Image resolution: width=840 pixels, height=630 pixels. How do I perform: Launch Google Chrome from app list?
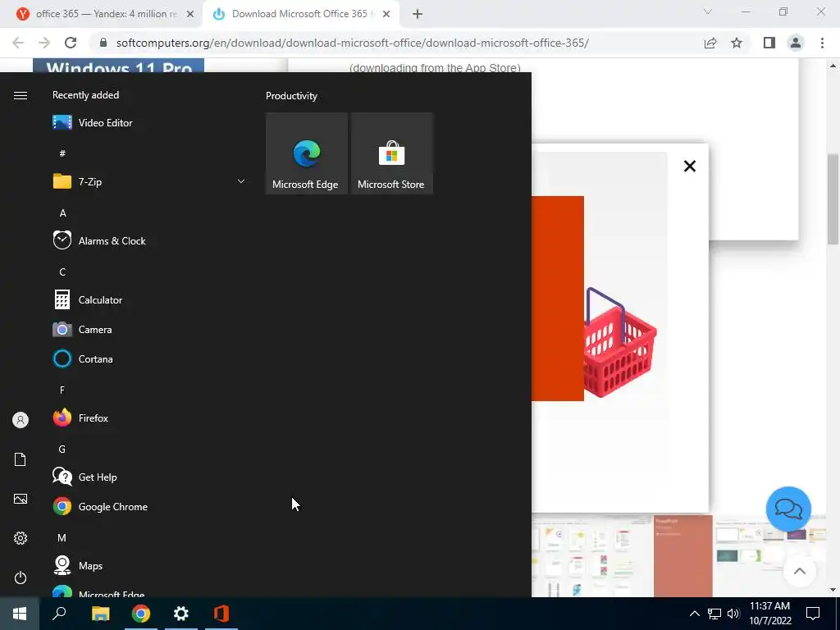148,506
